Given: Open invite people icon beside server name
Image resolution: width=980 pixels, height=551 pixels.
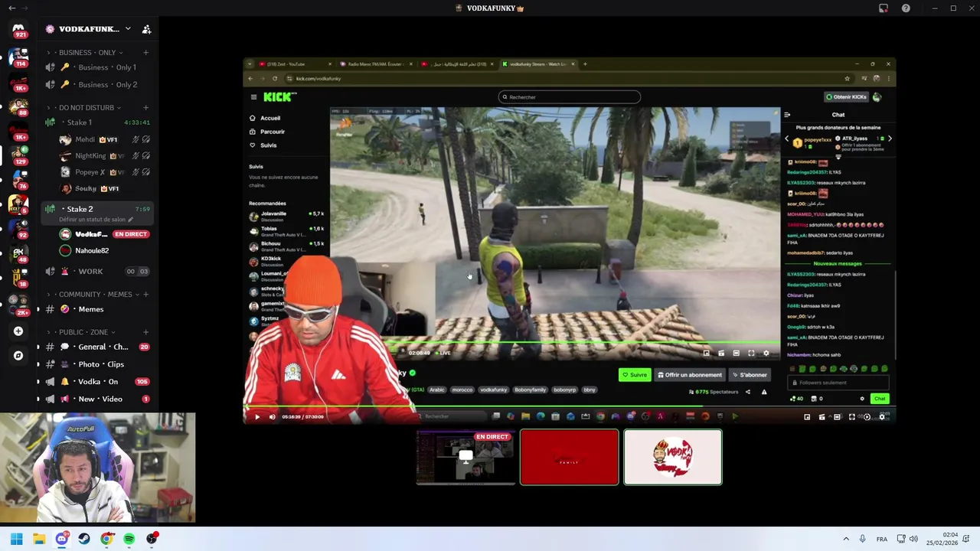Looking at the screenshot, I should (x=146, y=29).
